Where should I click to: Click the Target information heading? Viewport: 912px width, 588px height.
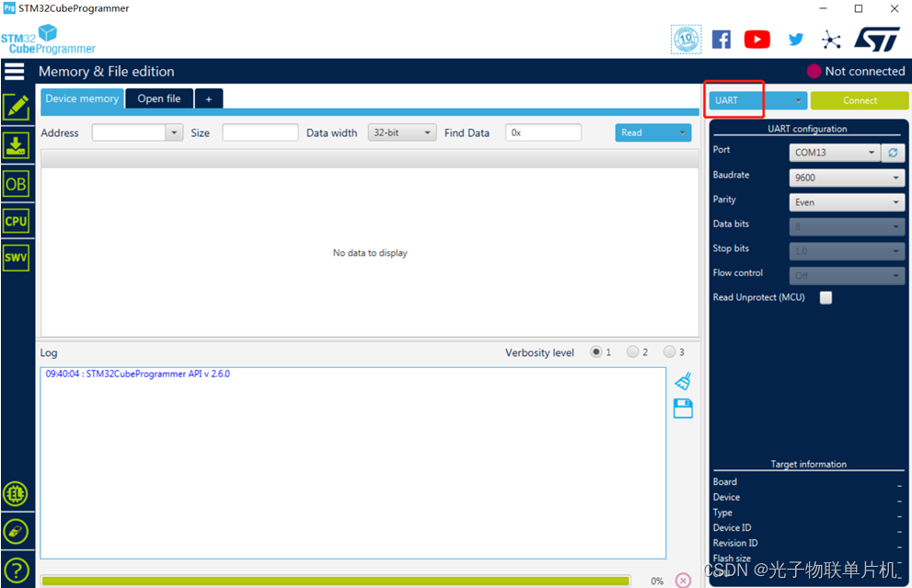(x=809, y=464)
